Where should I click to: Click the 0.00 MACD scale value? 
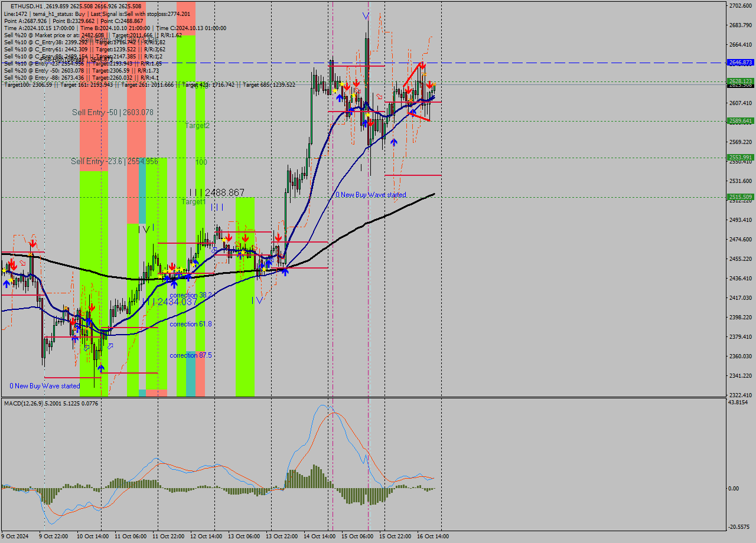click(x=734, y=489)
